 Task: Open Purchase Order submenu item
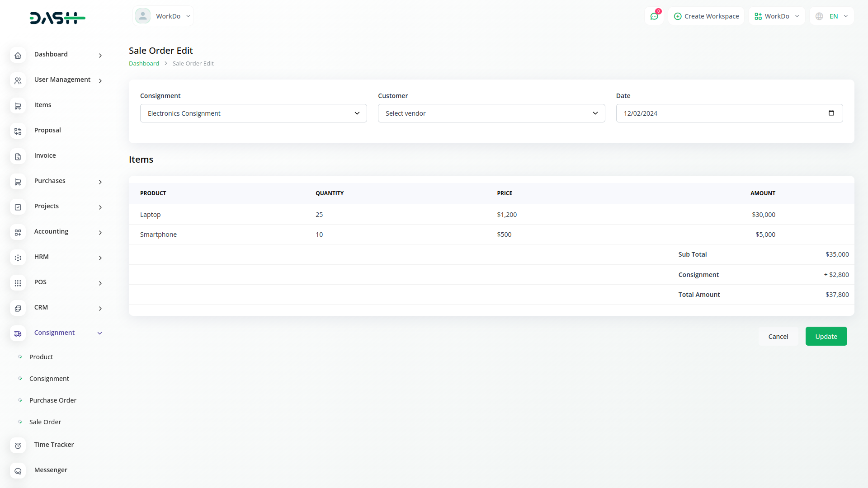53,400
